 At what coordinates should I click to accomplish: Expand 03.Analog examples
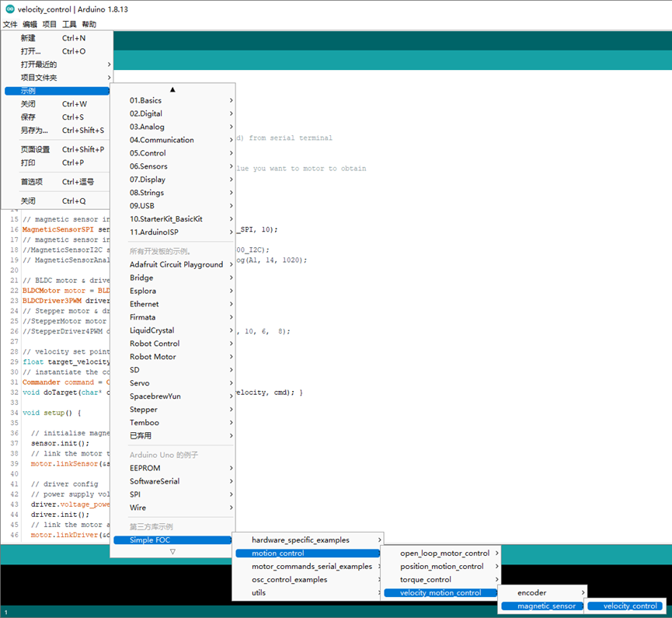(173, 127)
